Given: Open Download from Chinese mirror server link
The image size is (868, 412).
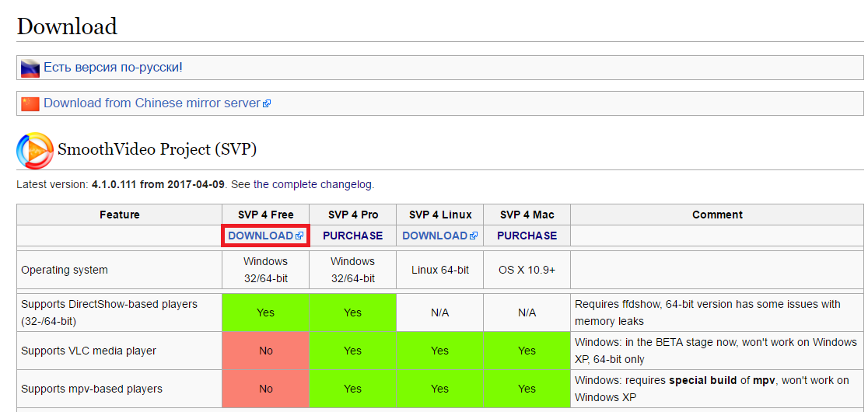Looking at the screenshot, I should tap(152, 103).
